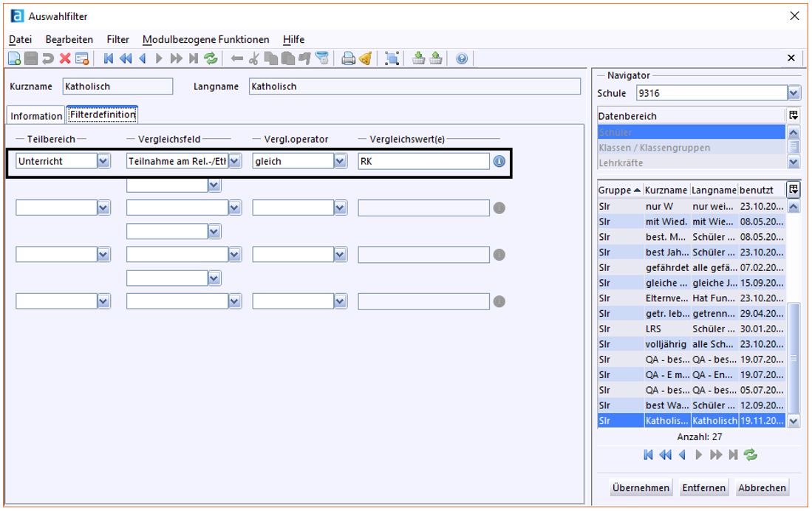Click the grey Save disk icon

[31, 58]
